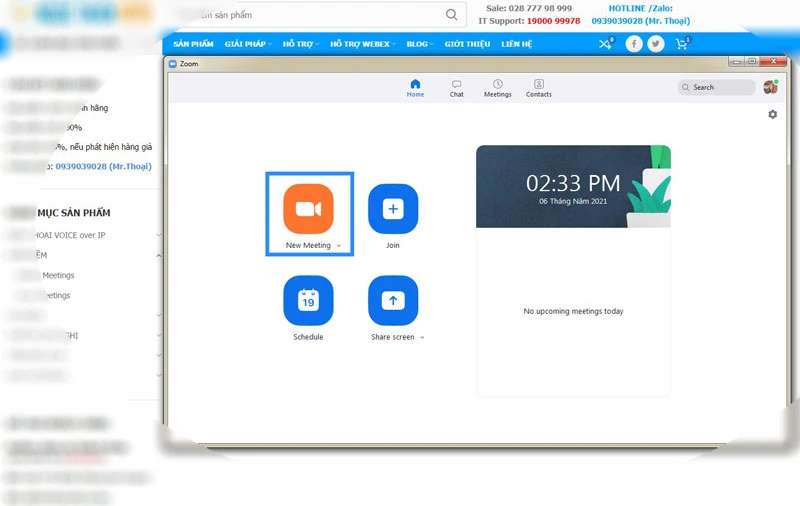Expand the New Meeting options arrow
The height and width of the screenshot is (506, 800).
338,246
